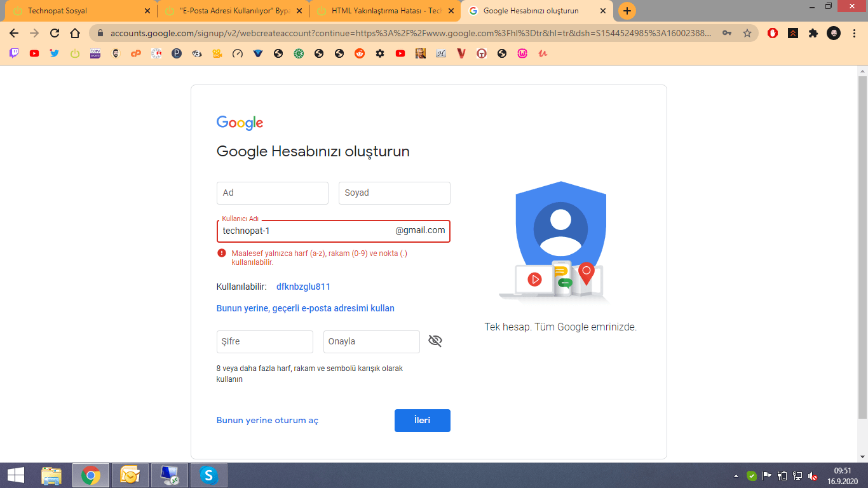Open the cPanel orange bookmark icon

(136, 54)
